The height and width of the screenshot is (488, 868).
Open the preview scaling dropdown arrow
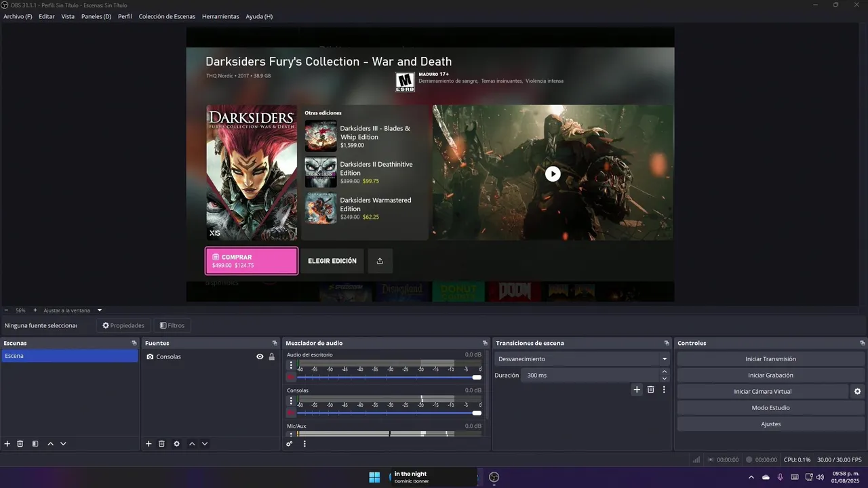pyautogui.click(x=100, y=310)
